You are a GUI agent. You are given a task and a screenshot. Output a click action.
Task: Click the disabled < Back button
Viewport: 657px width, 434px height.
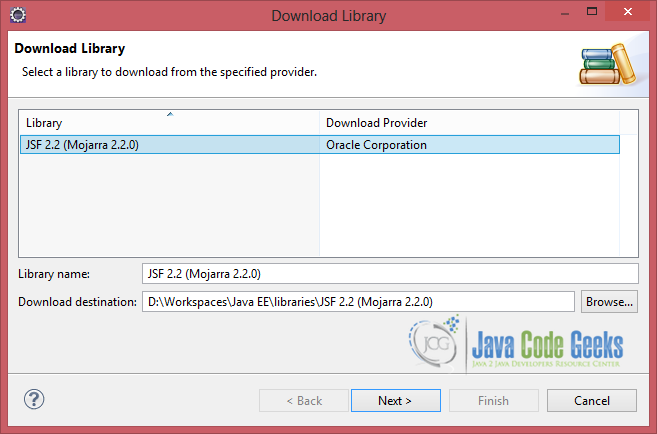[304, 400]
